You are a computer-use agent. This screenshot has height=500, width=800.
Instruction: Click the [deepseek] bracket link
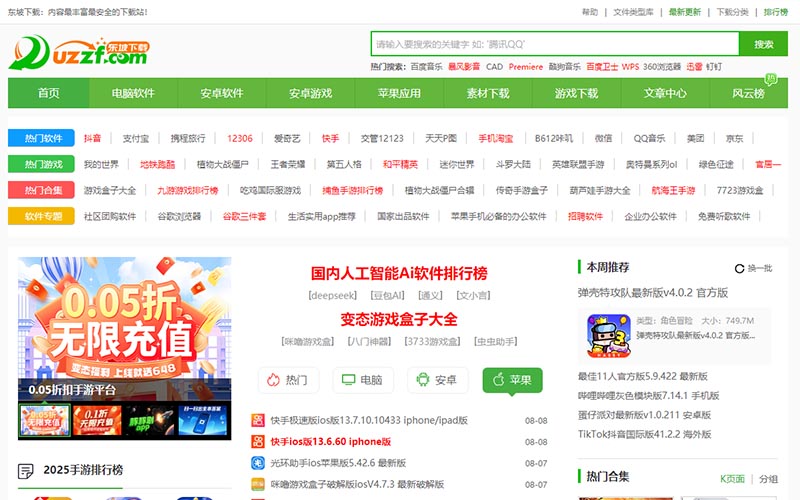click(333, 295)
